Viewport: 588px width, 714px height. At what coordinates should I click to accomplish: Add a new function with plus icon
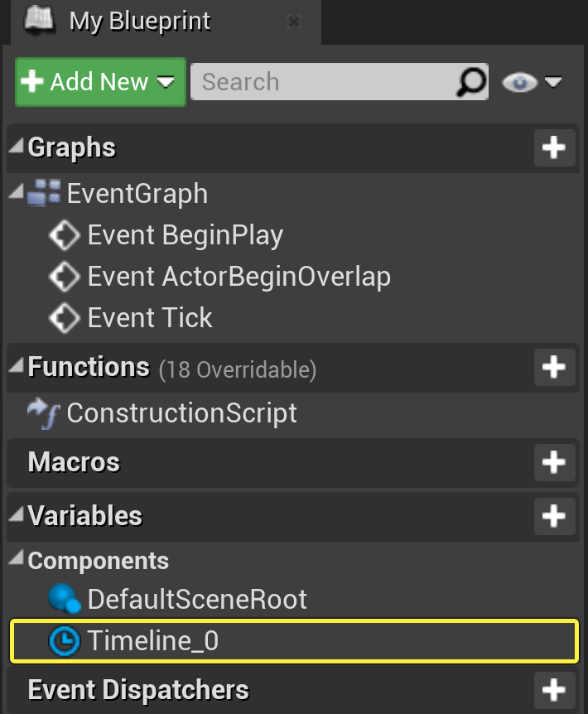pos(553,367)
